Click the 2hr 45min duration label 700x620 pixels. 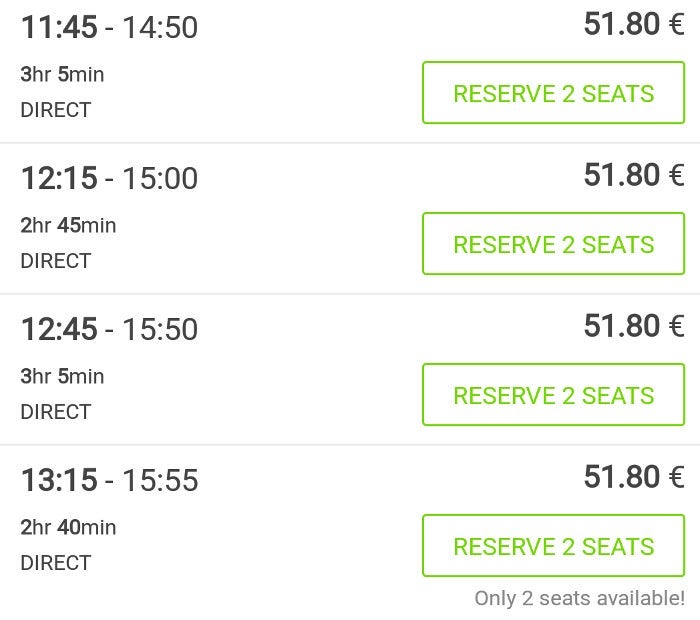(x=68, y=225)
